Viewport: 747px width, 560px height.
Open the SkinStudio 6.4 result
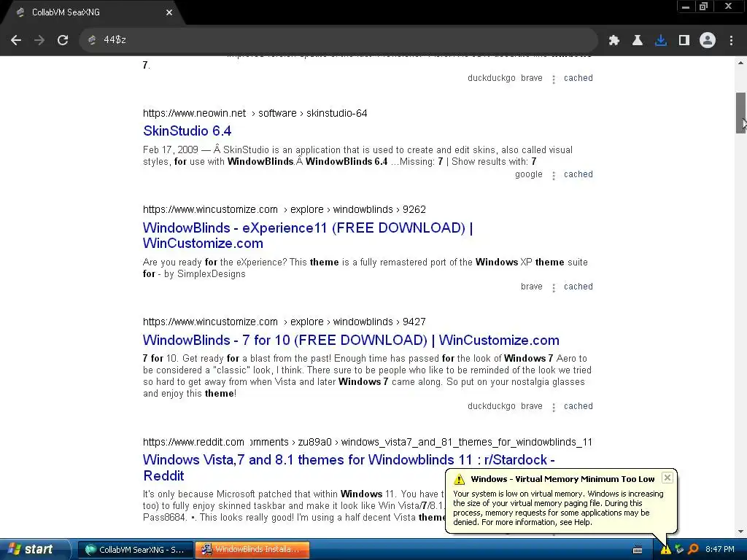(187, 131)
